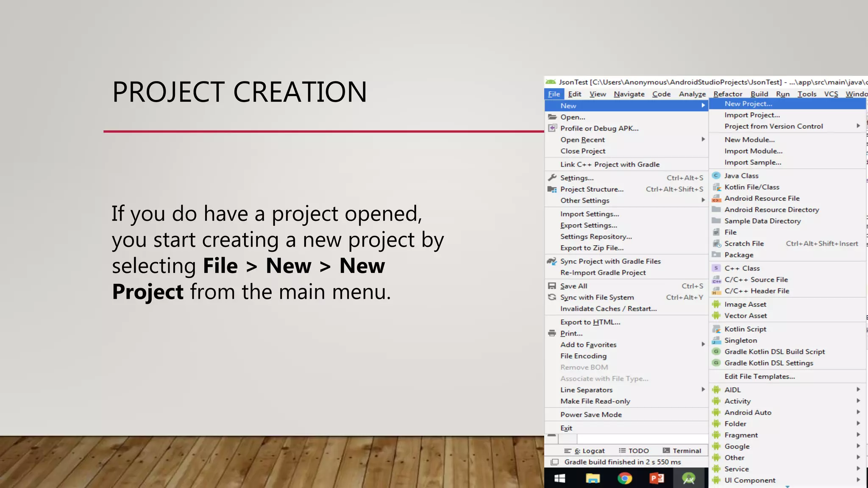
Task: Open the Navigate menu
Action: (629, 94)
